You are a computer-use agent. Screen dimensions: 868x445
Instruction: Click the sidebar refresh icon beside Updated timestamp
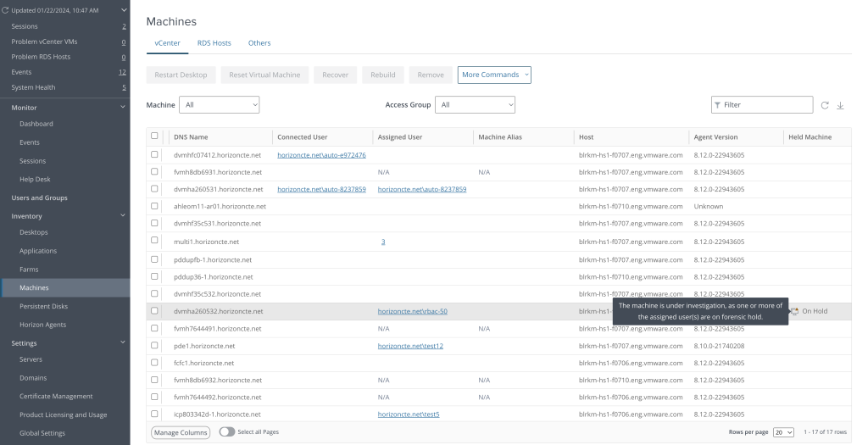tap(6, 10)
